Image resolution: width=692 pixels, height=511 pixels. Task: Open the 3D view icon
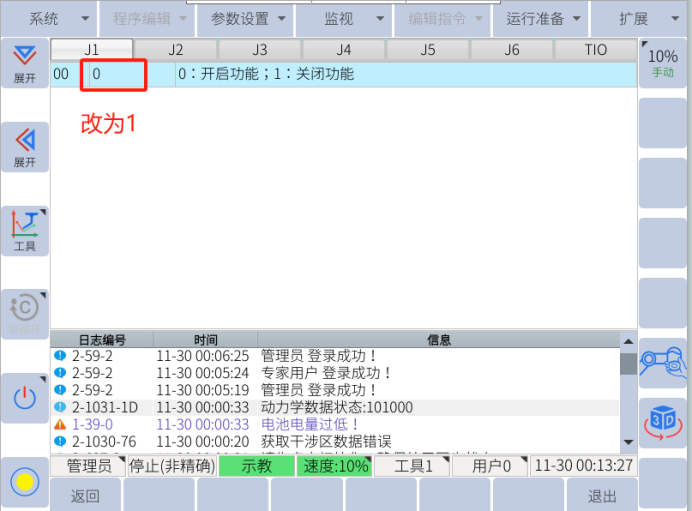click(662, 422)
